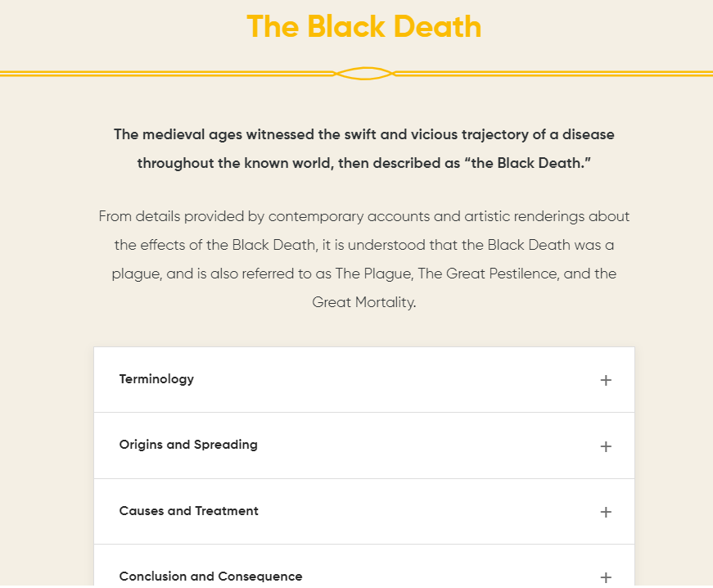Click the bold introduction sentence about medieval ages
The image size is (713, 588).
click(x=363, y=149)
